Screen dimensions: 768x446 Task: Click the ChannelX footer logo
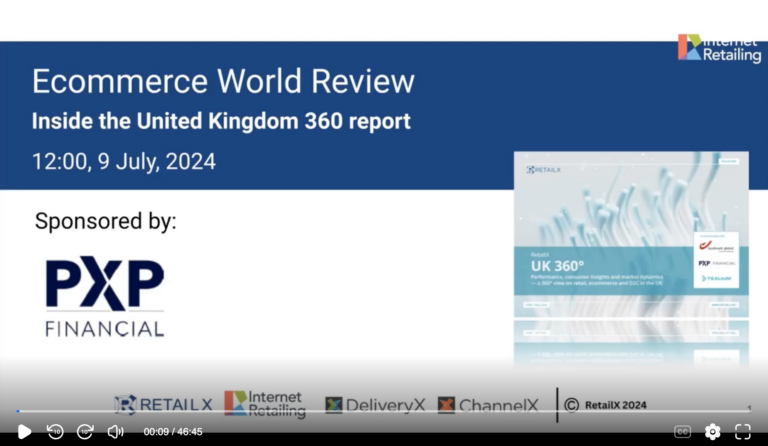pos(488,405)
